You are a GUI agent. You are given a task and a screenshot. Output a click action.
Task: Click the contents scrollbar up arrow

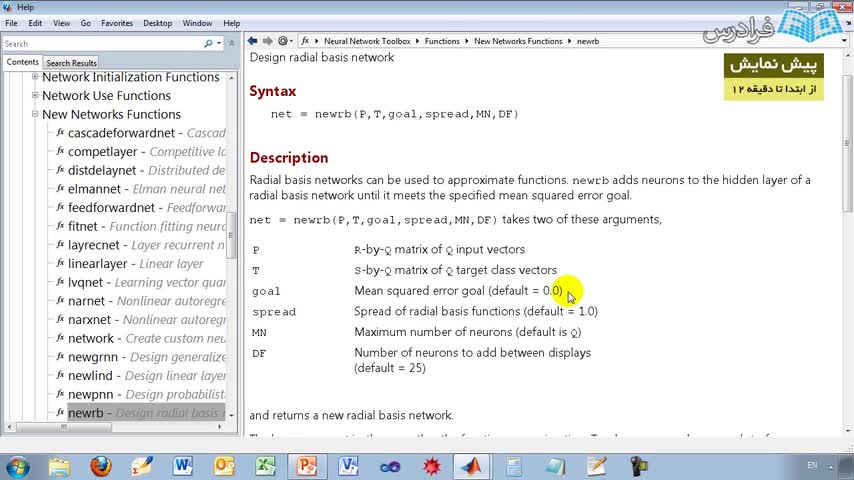(x=231, y=78)
